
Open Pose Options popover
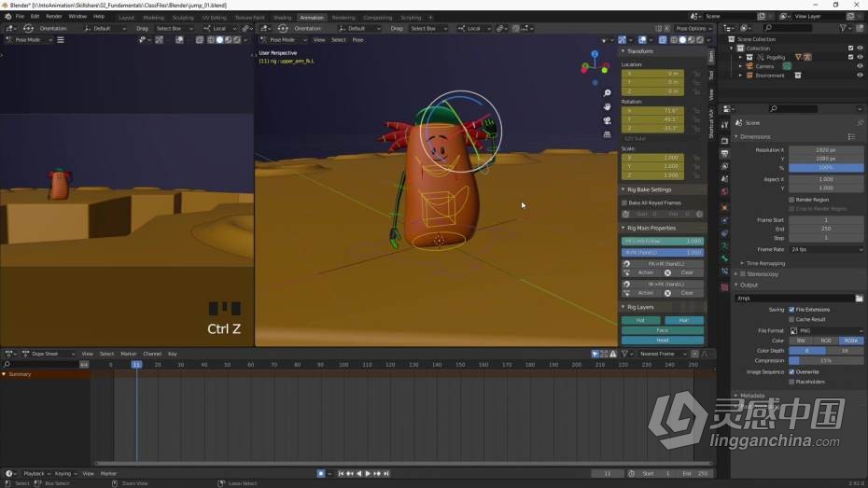coord(693,28)
